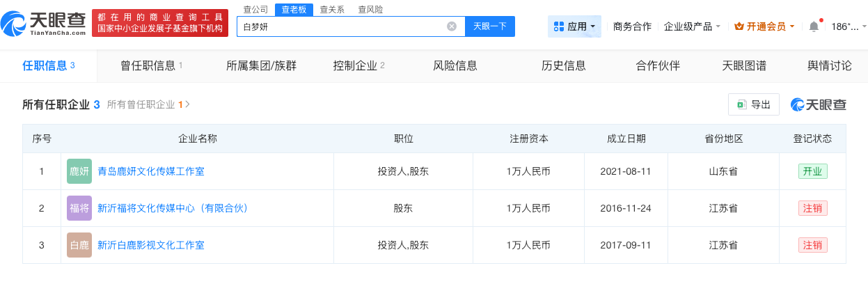Viewport: 868px width, 284px height.
Task: Open the 任职信息 tab
Action: tap(49, 65)
